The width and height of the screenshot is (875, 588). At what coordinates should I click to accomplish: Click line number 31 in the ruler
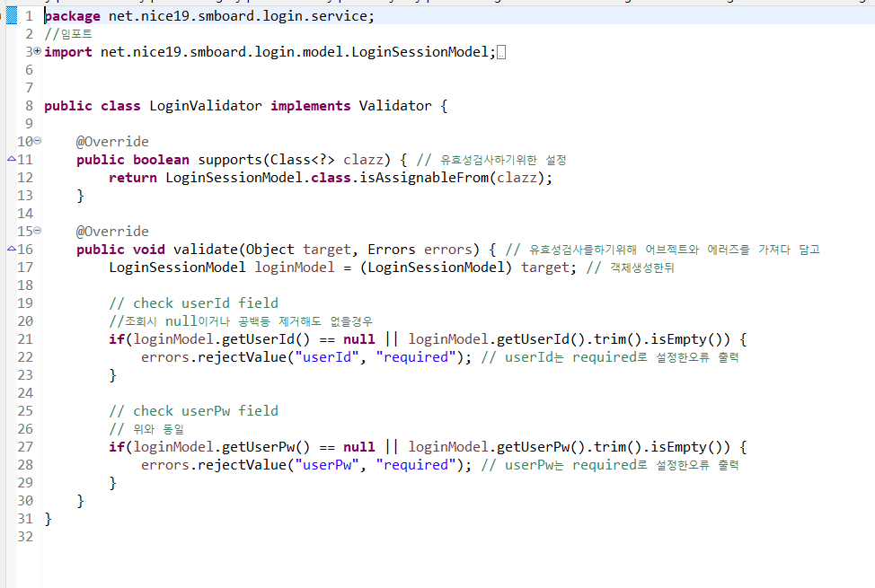[25, 518]
